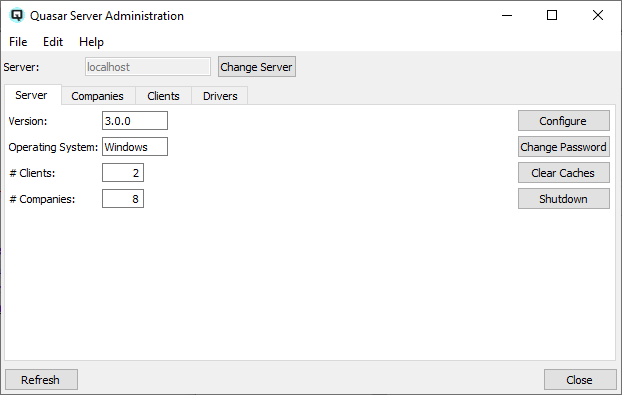Open the File menu
Viewport: 622px width, 395px height.
click(18, 42)
